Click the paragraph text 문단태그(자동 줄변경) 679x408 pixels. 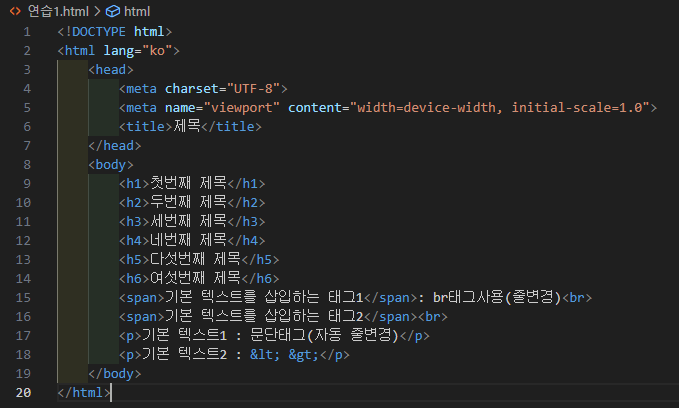click(x=324, y=335)
